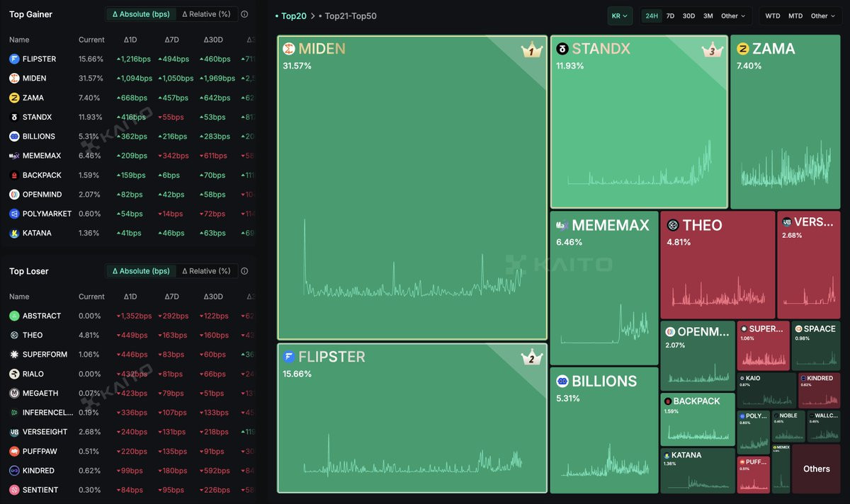Click the info icon beside Top Gainer toggle
This screenshot has height=504, width=850.
(244, 14)
